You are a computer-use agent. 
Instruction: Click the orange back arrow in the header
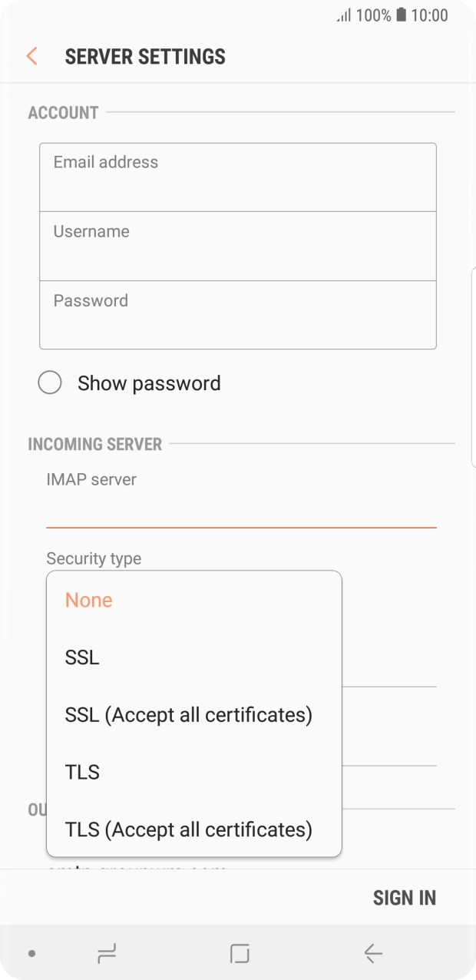[31, 56]
